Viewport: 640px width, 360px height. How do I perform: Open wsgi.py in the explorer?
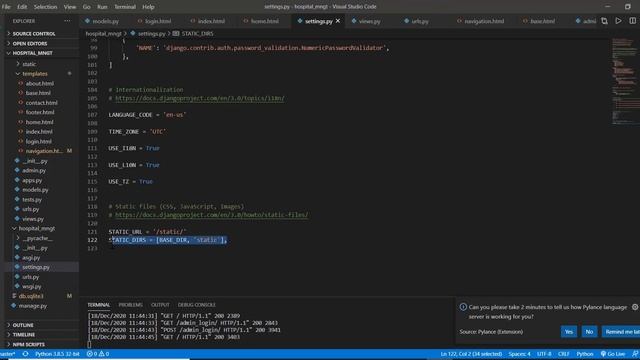32,287
